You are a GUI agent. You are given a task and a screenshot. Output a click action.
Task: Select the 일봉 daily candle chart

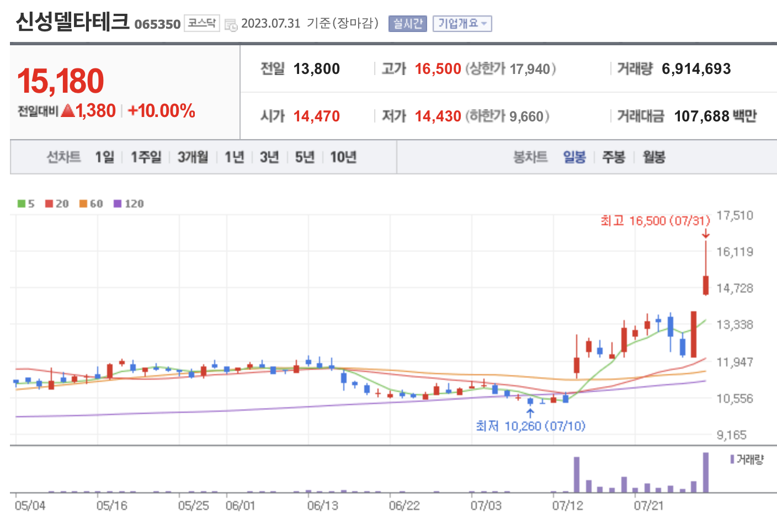[574, 157]
